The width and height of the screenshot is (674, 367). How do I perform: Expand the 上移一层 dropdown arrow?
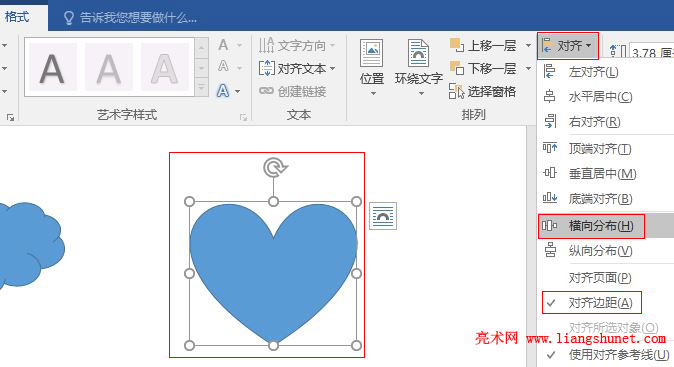click(x=528, y=45)
